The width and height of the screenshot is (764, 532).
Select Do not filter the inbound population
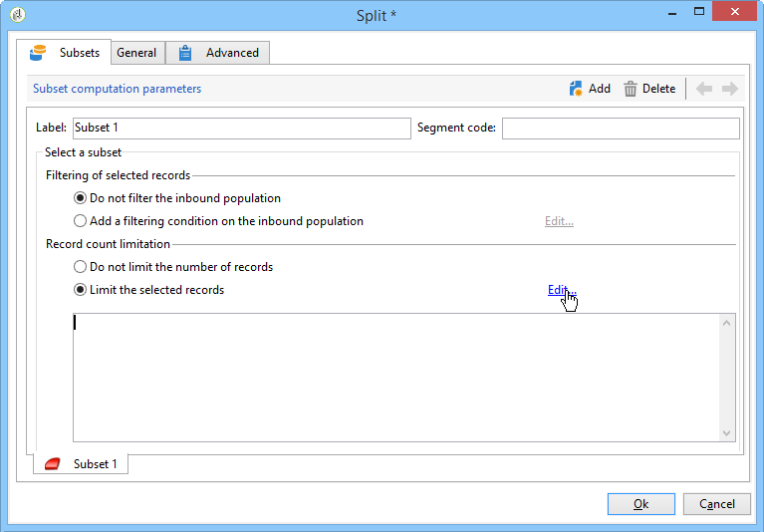tap(80, 198)
